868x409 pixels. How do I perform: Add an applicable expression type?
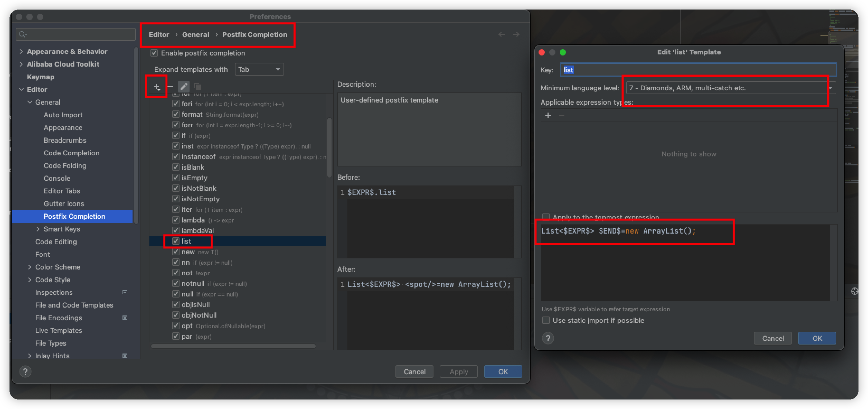tap(548, 115)
